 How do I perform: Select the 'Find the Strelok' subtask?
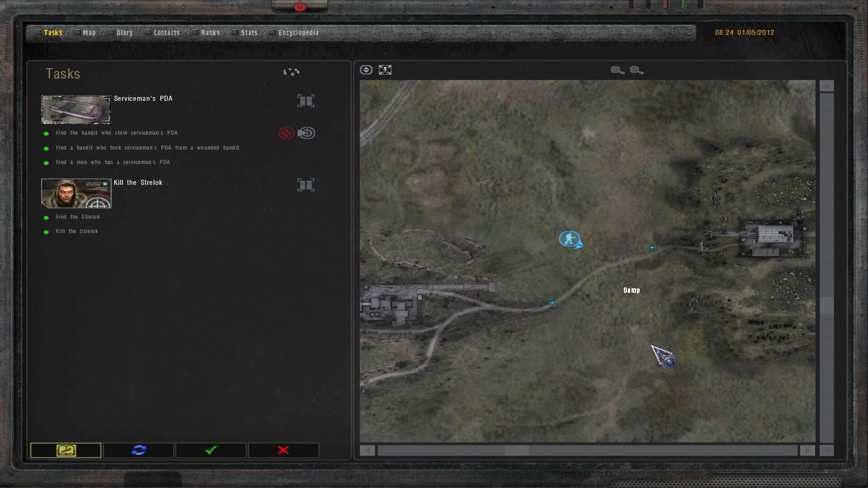(78, 217)
